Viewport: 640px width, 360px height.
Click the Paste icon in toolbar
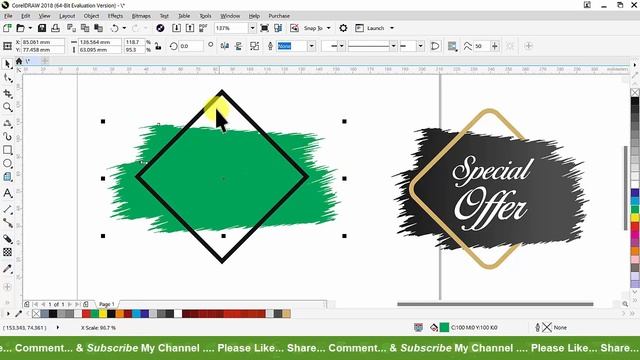pyautogui.click(x=98, y=28)
